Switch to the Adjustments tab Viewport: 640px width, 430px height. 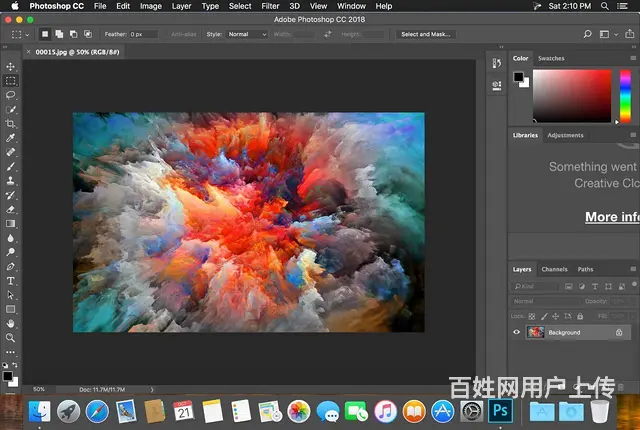coord(565,135)
